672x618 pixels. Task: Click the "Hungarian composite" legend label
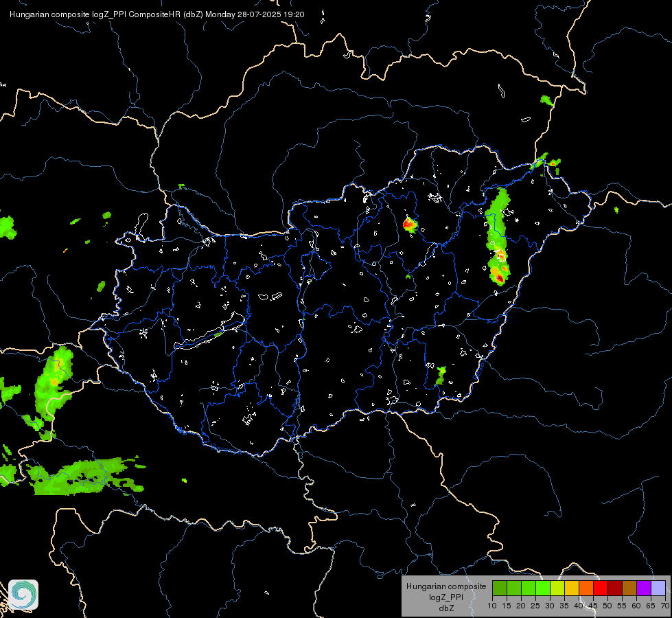pyautogui.click(x=446, y=586)
